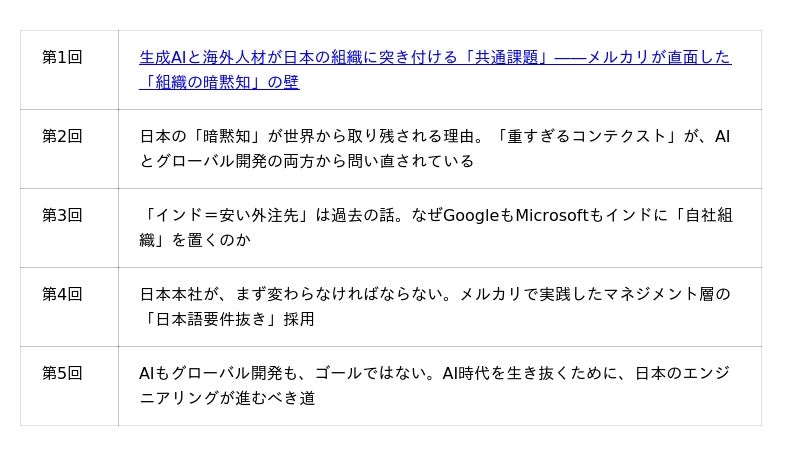The width and height of the screenshot is (800, 456).
Task: Click the ニアリングが進むべき道 line
Action: coord(227,398)
